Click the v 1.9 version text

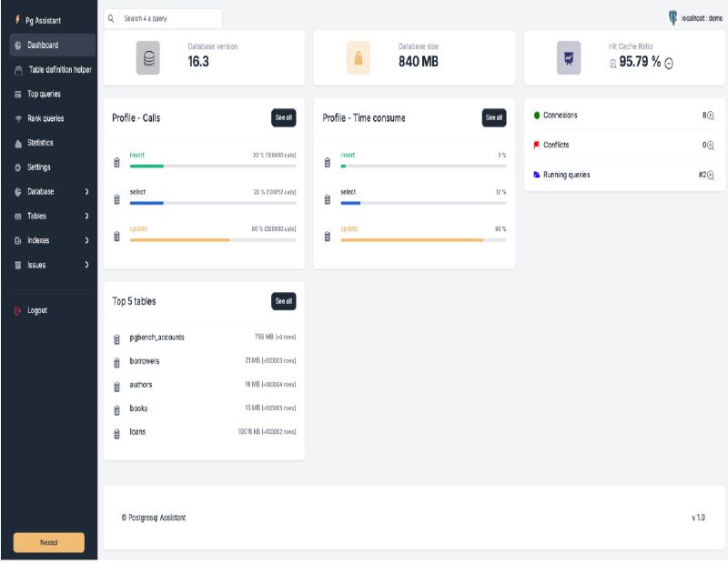click(x=698, y=518)
